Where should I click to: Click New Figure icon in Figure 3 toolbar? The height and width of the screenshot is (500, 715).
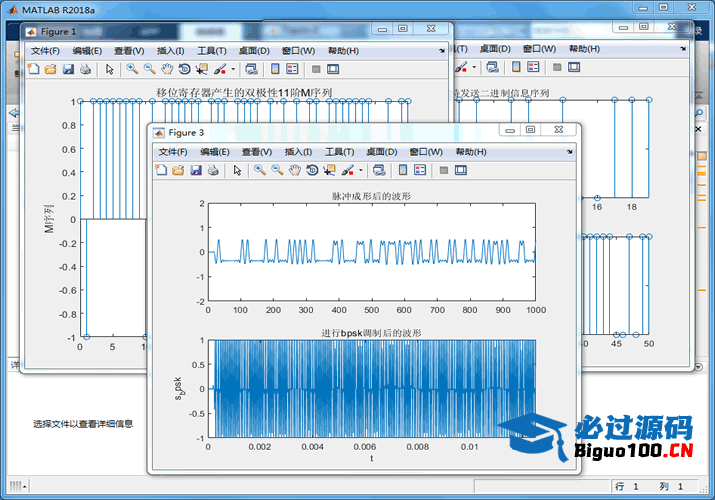tap(161, 170)
